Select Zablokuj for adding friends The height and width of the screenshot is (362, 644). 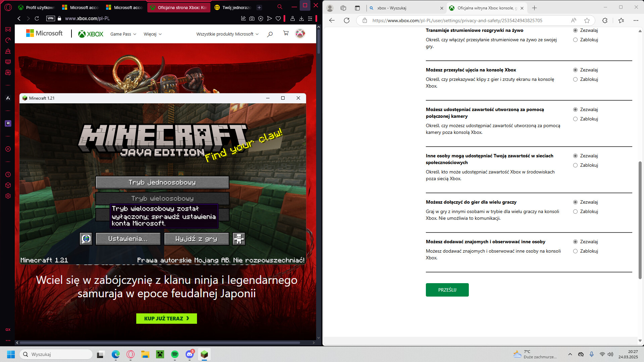(x=575, y=251)
